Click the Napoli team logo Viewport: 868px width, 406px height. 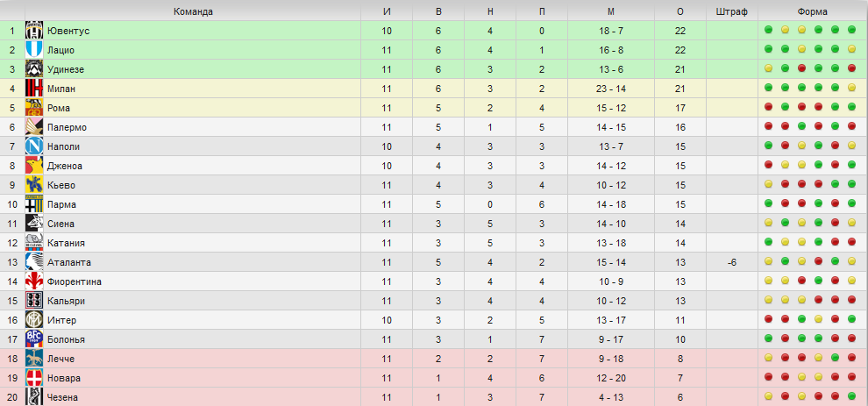(x=34, y=146)
